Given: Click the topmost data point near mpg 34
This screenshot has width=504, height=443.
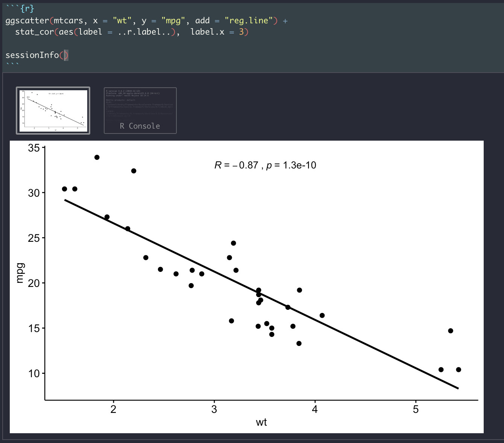Looking at the screenshot, I should click(x=97, y=157).
